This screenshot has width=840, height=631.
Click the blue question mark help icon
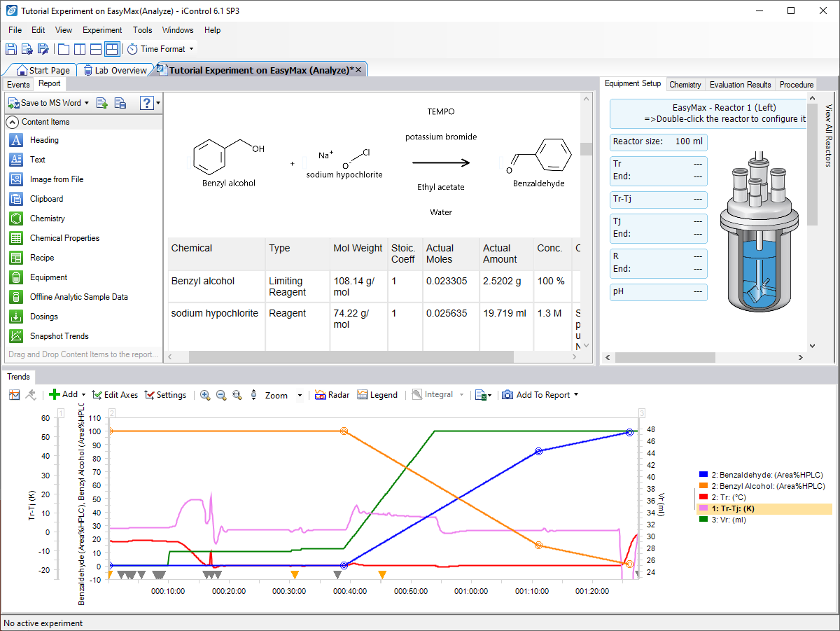146,103
